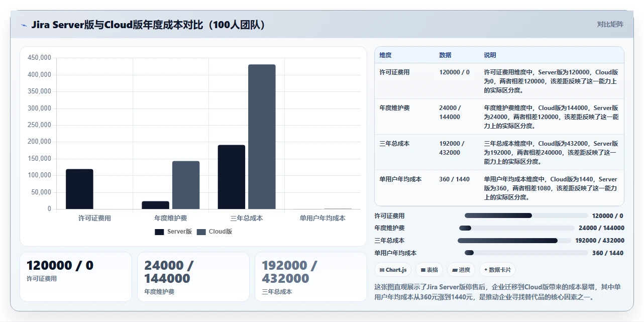The width and height of the screenshot is (644, 322).
Task: Click the 年度维护费 progress bar
Action: point(517,228)
